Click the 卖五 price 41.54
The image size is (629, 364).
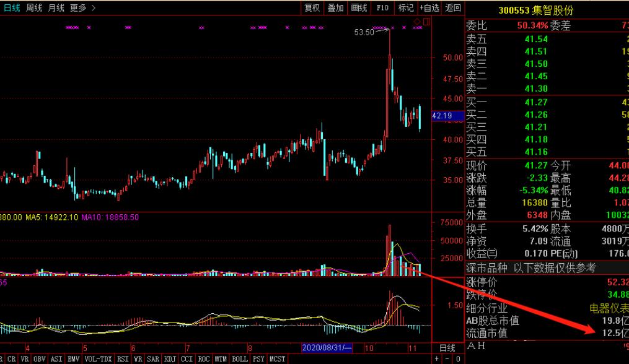pyautogui.click(x=536, y=39)
